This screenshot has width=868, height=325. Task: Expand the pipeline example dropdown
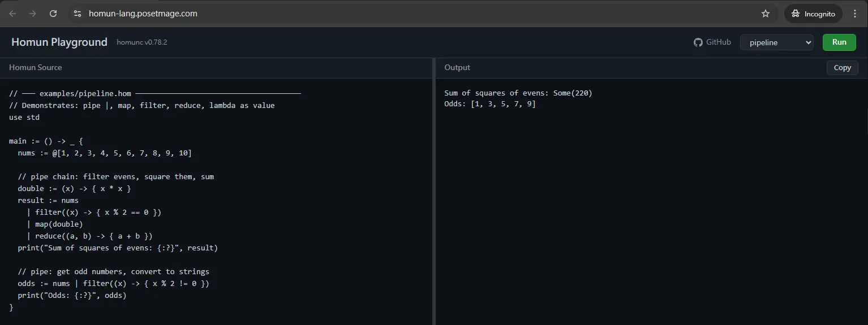(776, 42)
